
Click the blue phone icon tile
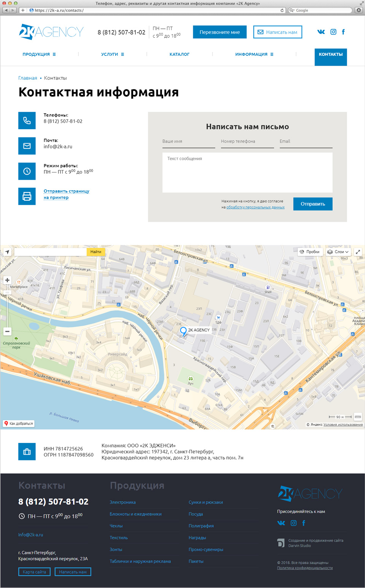27,121
